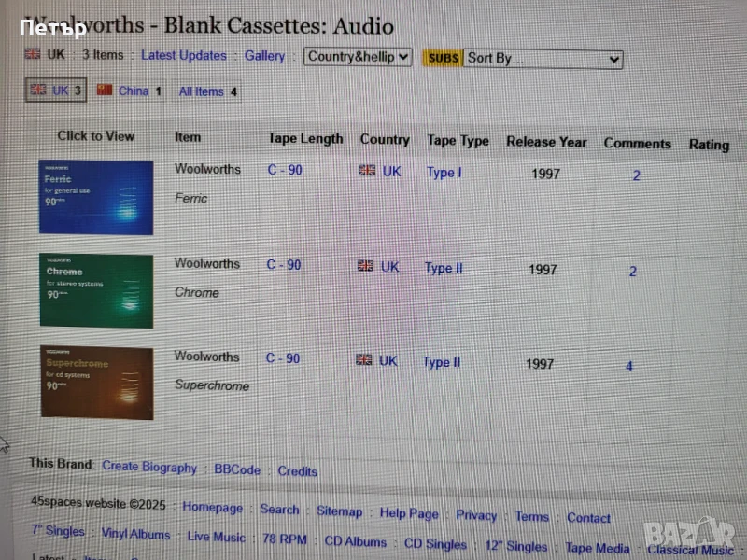Click the yellow SUBS badge
The image size is (747, 560).
[x=443, y=58]
